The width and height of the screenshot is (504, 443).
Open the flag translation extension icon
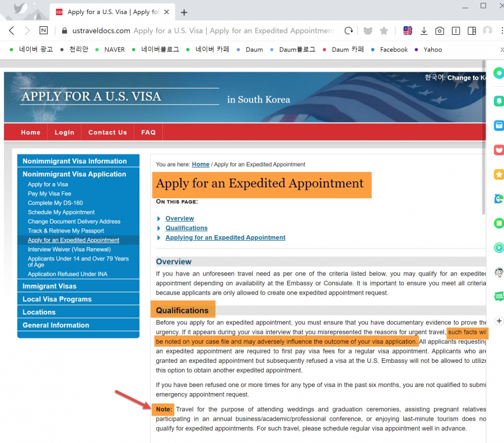click(x=408, y=31)
